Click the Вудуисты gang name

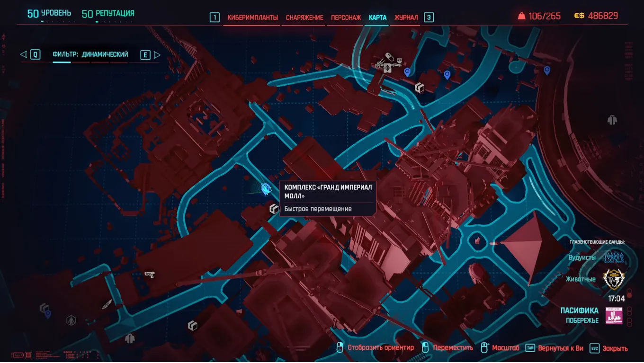click(x=582, y=257)
